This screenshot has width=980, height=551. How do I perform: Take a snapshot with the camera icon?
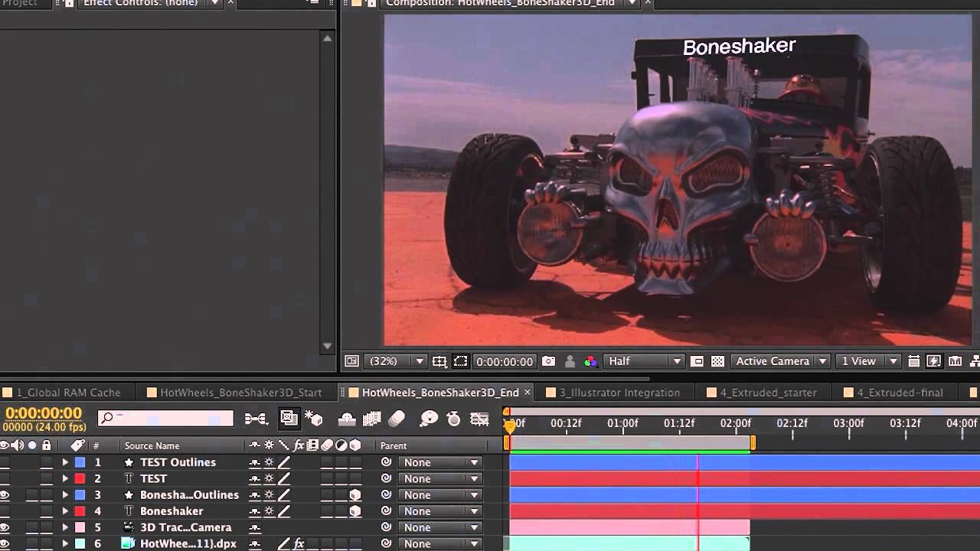coord(548,361)
